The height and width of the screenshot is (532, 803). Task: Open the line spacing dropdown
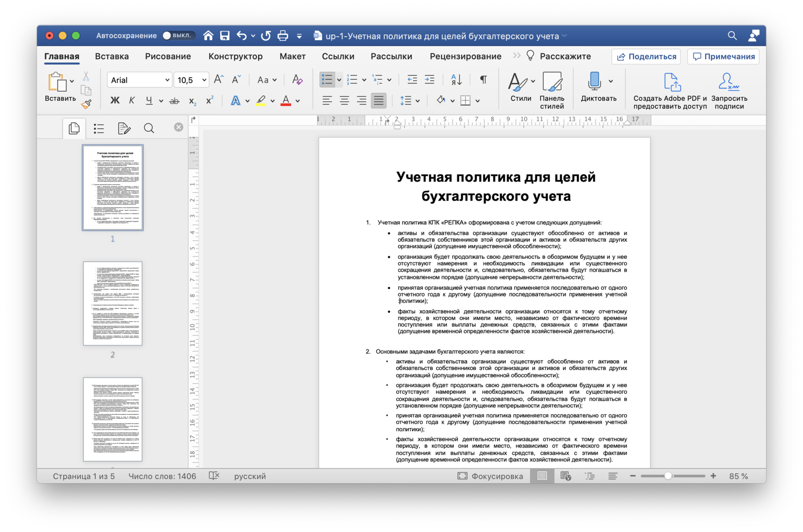tap(410, 100)
